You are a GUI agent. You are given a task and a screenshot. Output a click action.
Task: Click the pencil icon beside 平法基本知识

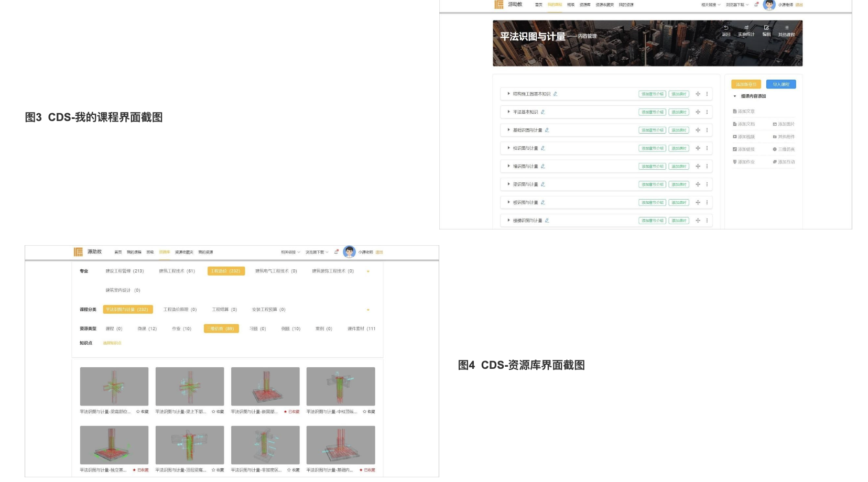(x=543, y=112)
